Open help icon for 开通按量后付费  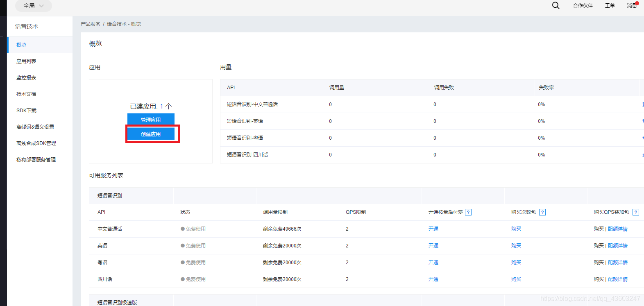(x=468, y=212)
